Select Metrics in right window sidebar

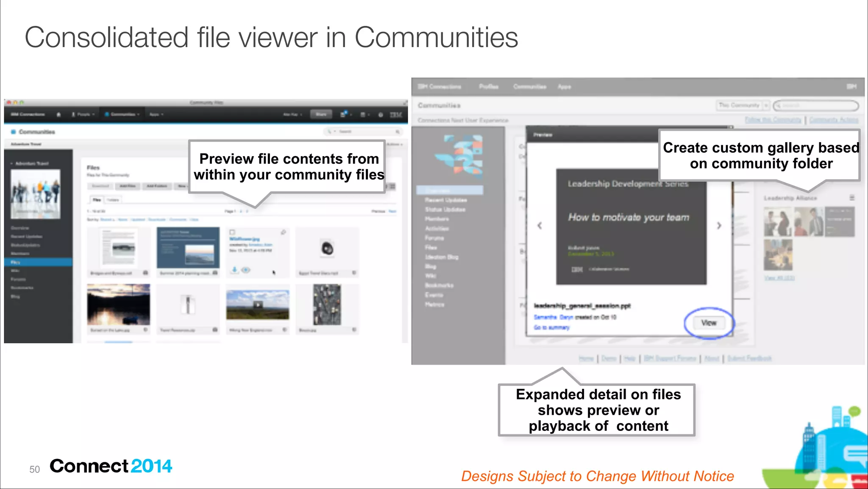point(434,305)
